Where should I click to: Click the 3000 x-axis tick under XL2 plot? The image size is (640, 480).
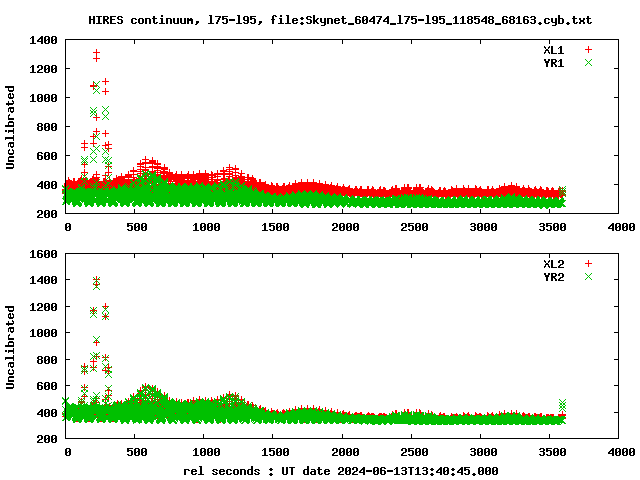pos(483,452)
